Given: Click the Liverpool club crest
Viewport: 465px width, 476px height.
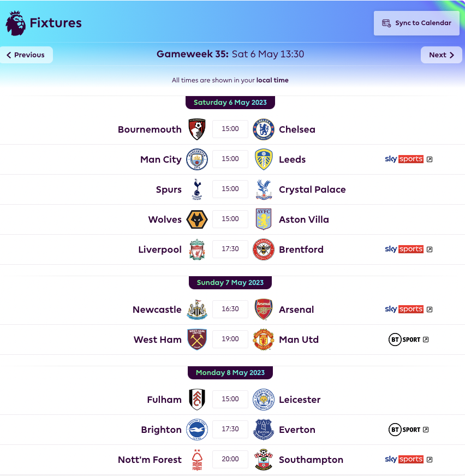Looking at the screenshot, I should pyautogui.click(x=197, y=249).
